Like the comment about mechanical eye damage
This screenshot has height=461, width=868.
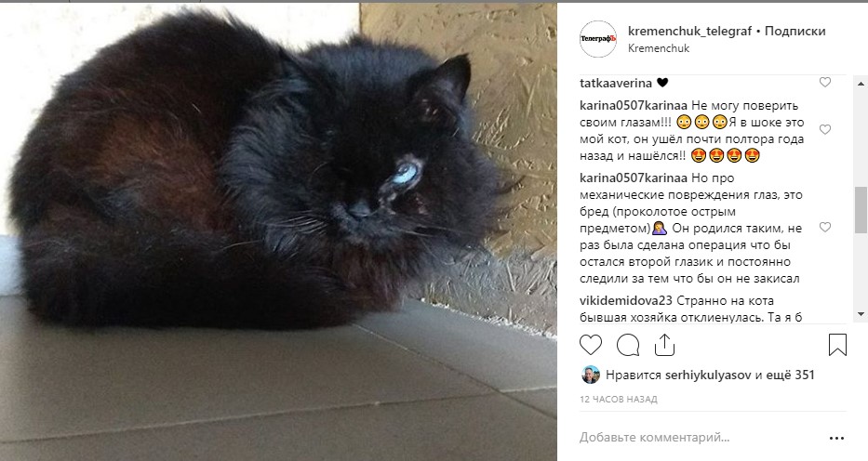(825, 227)
